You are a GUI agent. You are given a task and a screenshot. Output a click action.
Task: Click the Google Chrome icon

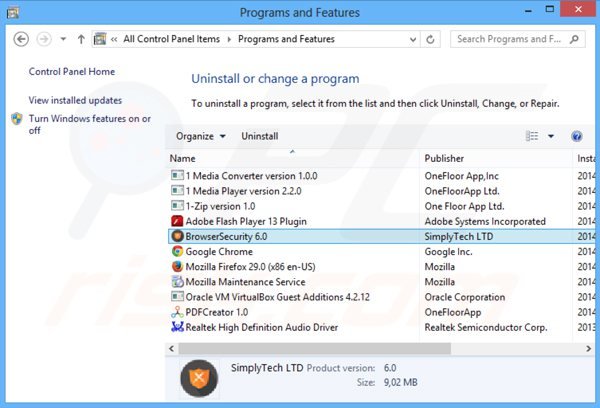click(177, 251)
